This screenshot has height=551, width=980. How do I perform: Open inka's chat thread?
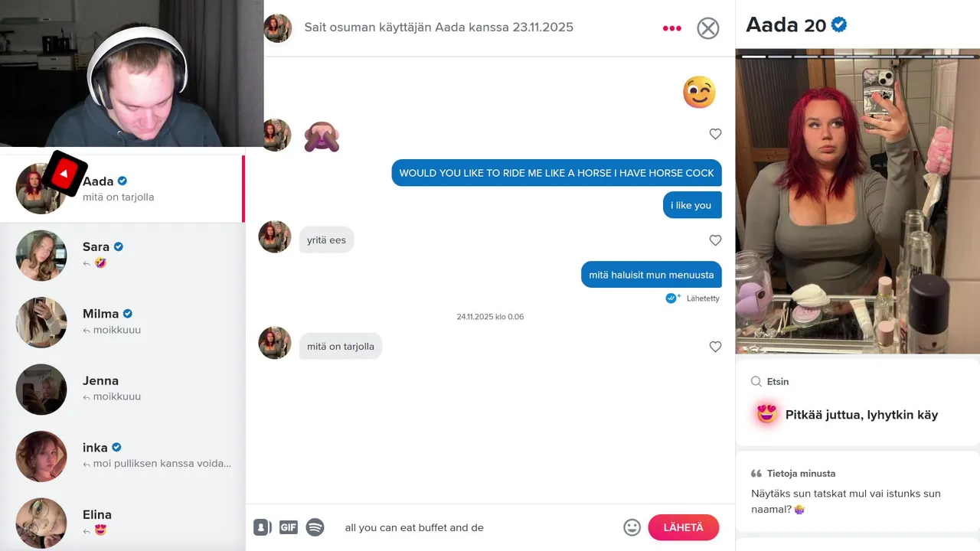(122, 456)
